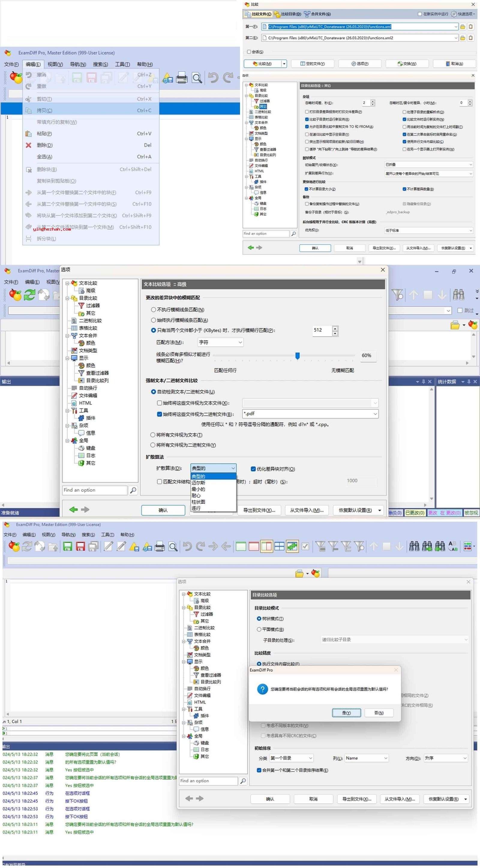Click the green save icon in bottom toolbar

[x=68, y=547]
